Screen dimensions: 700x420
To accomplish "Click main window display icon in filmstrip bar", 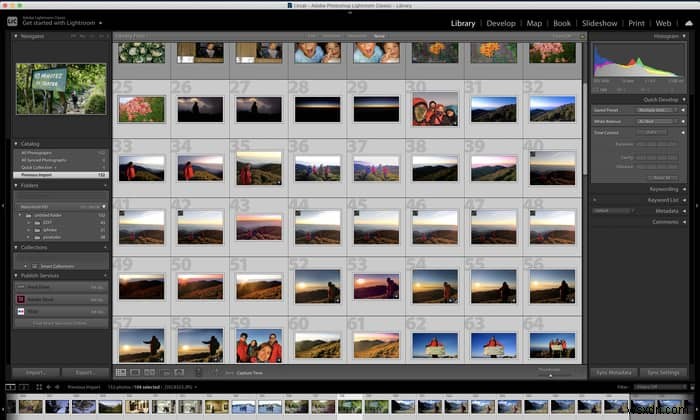I will tap(10, 387).
